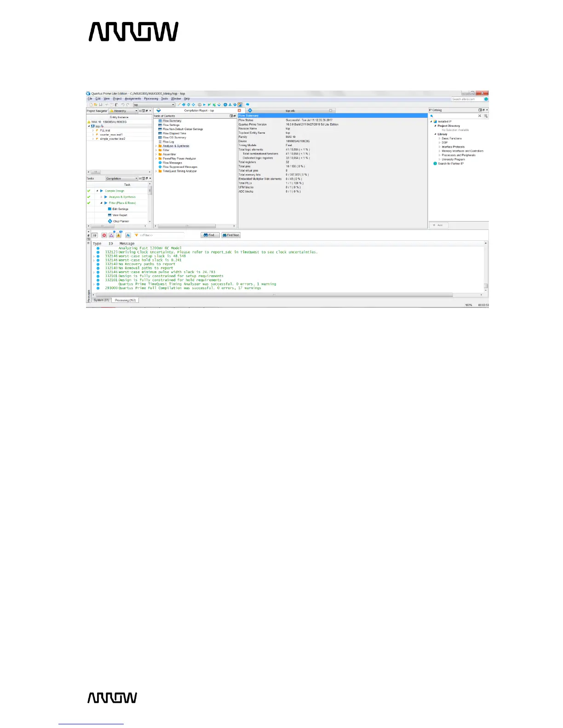Click the Edit Settings icon in Tasks

(109, 209)
